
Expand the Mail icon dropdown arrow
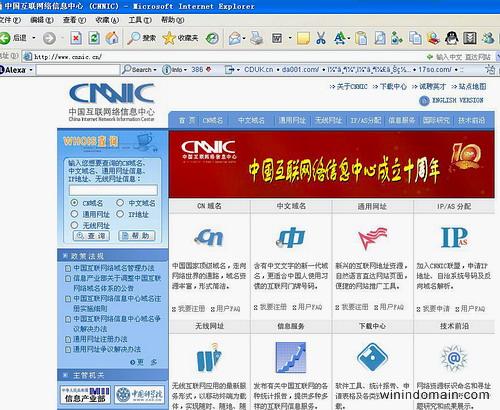click(x=244, y=38)
